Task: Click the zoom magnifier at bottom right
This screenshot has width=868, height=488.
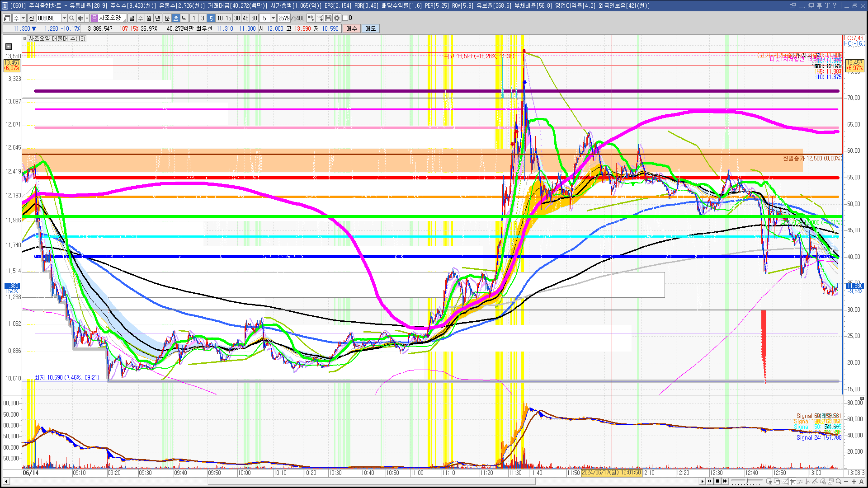Action: [839, 481]
